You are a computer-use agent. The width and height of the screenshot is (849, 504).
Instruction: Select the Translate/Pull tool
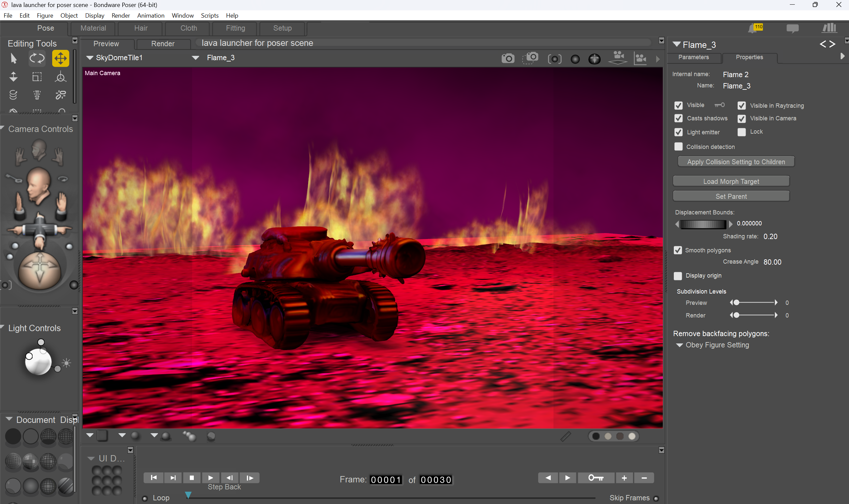click(61, 59)
